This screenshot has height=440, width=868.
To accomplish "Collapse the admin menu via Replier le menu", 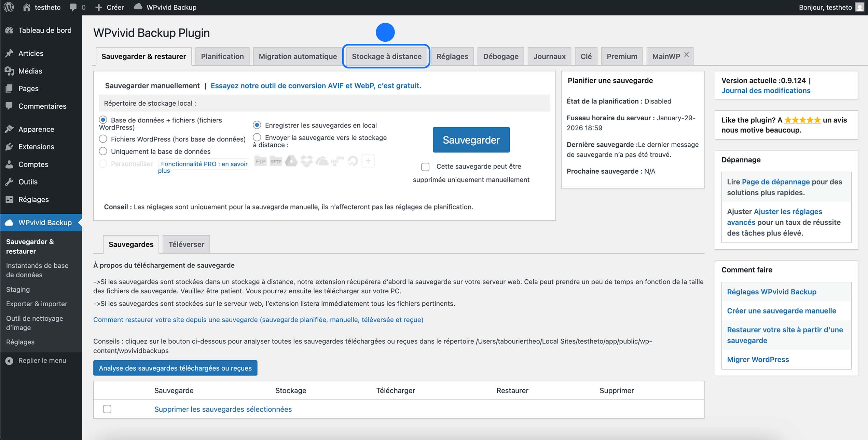I will [x=42, y=360].
